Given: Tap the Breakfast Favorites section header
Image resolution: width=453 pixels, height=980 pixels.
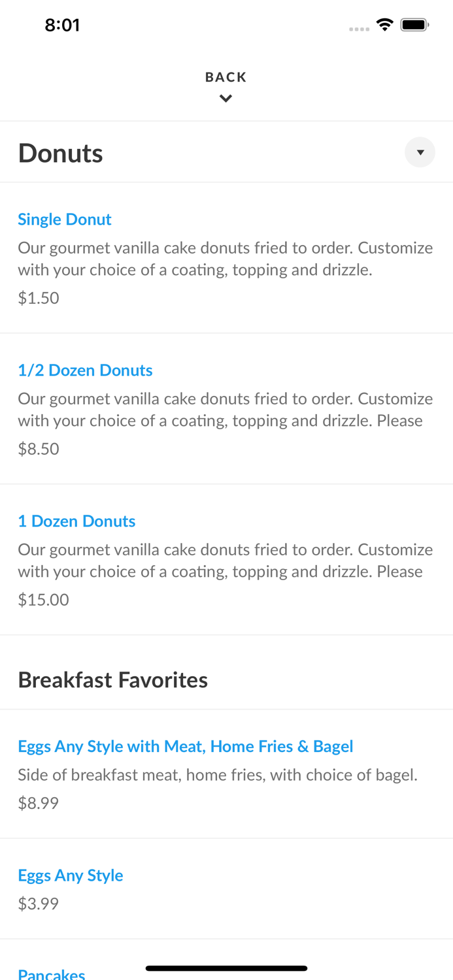Looking at the screenshot, I should pos(113,679).
